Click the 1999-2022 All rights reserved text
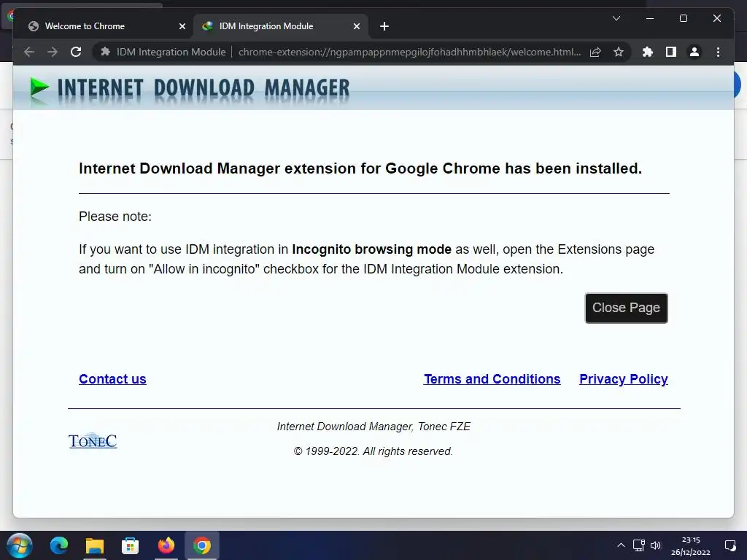 click(373, 451)
